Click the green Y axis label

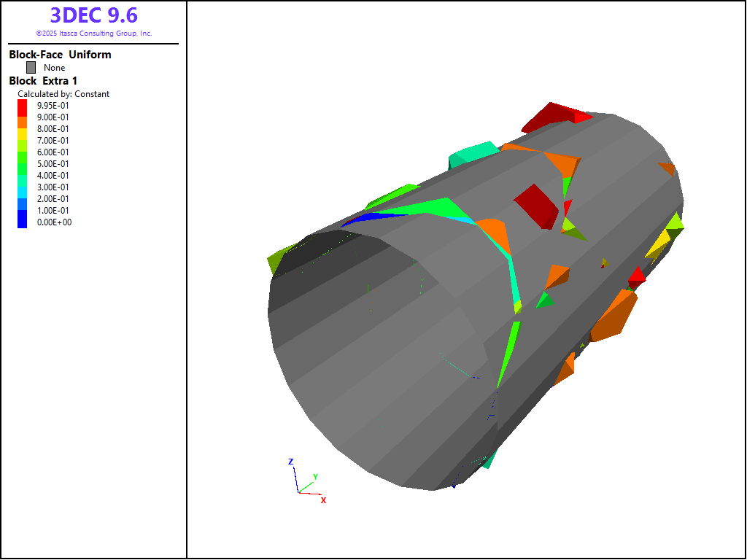(x=315, y=477)
